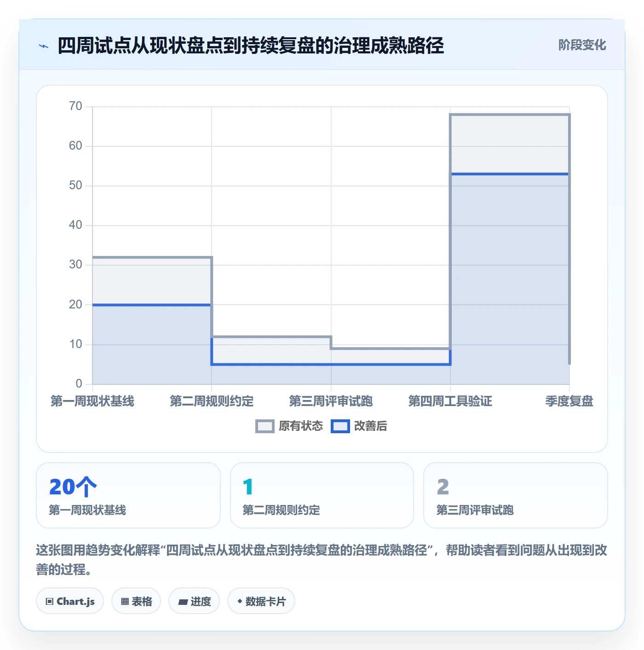Click the blue 改善后 step line at value 53

tap(510, 174)
